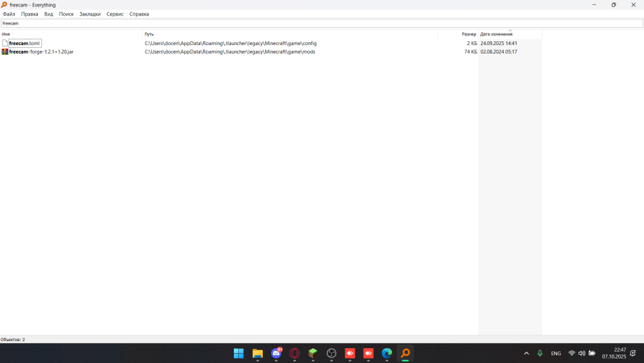Open Opera browser from taskbar
Viewport: 644px width, 363px height.
click(x=294, y=353)
